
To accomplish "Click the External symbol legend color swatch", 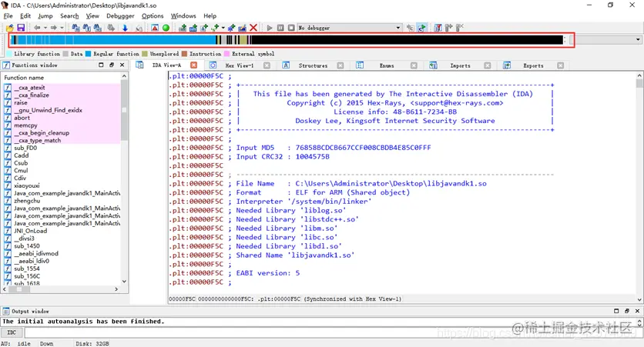I will point(226,54).
